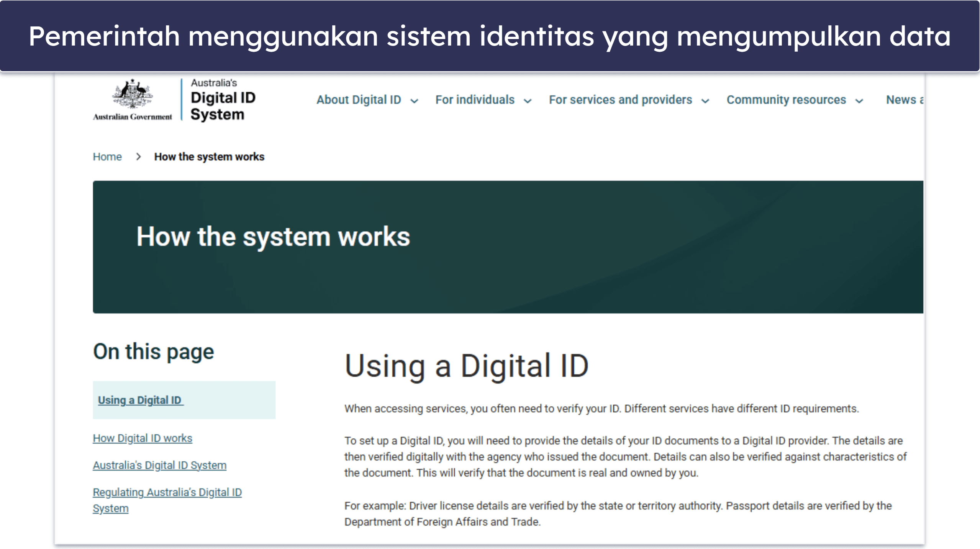This screenshot has height=549, width=980.
Task: Expand chevron beside For services and providers
Action: [705, 101]
